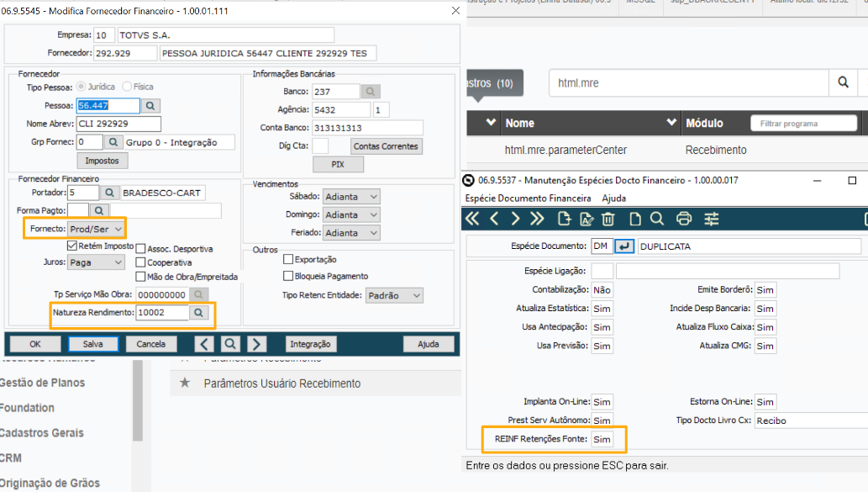
Task: Click the Agência input field
Action: [341, 109]
